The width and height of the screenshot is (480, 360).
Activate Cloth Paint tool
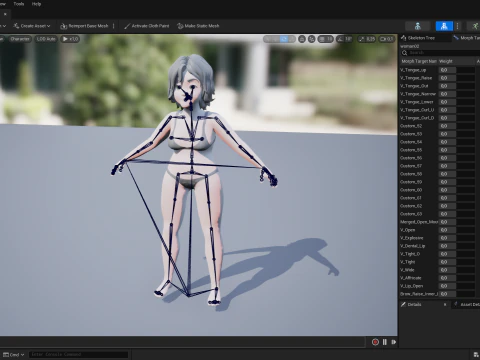[x=147, y=26]
